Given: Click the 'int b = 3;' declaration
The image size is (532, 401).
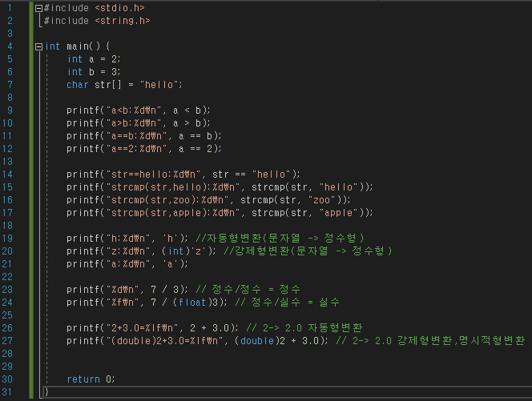Looking at the screenshot, I should [x=94, y=72].
